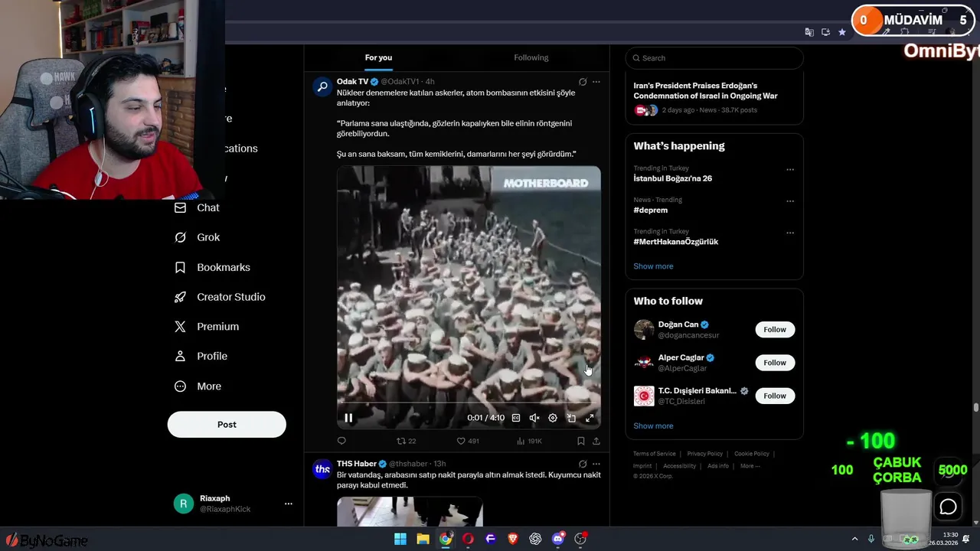Open File Explorer from taskbar

coord(423,540)
